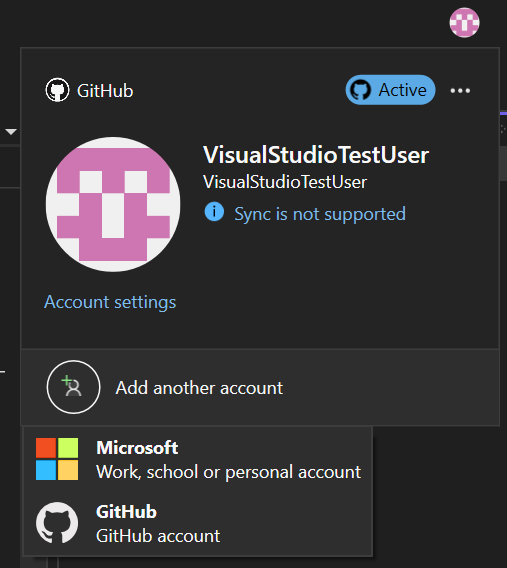
Task: Click the GitHub provider label text
Action: point(105,91)
